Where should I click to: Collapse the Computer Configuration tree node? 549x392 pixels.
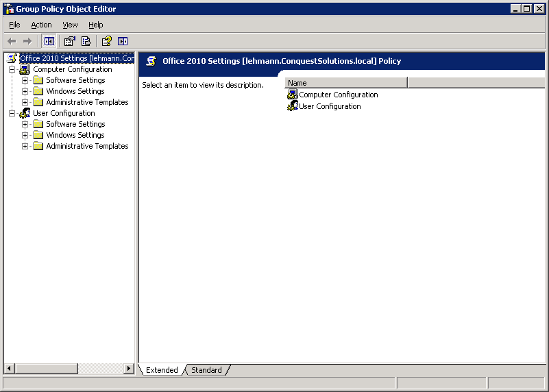click(12, 69)
